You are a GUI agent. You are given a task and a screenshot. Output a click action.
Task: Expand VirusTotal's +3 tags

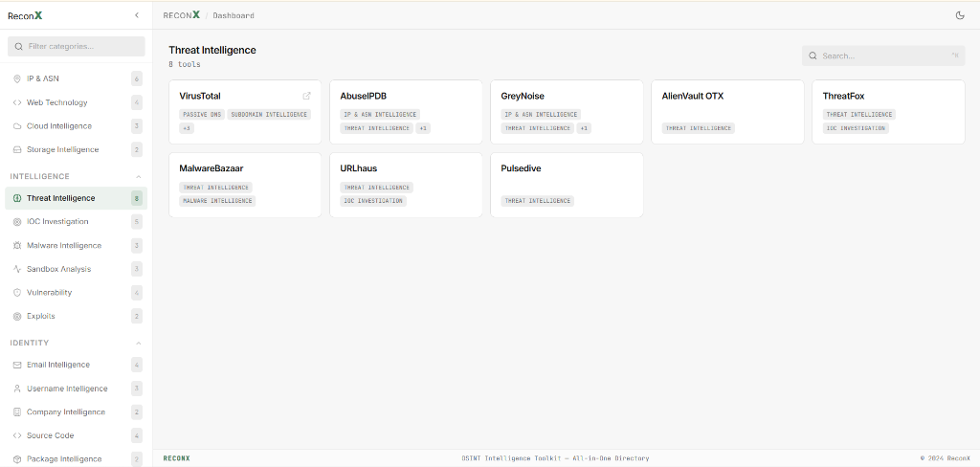[x=187, y=128]
